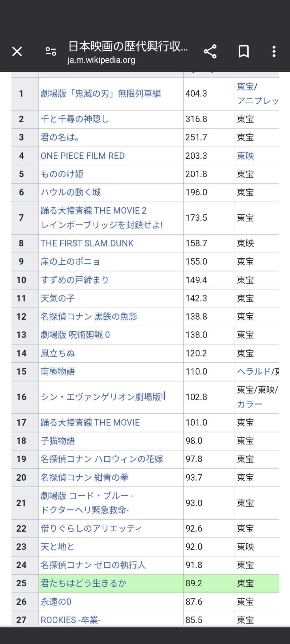
Task: Open the カラー studio link
Action: tap(249, 404)
